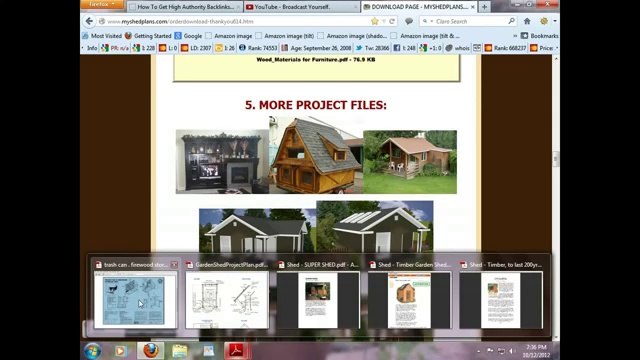Viewport: 640px width, 360px height.
Task: Open the Amazon image (tilt & ... bookmark
Action: tap(425, 36)
